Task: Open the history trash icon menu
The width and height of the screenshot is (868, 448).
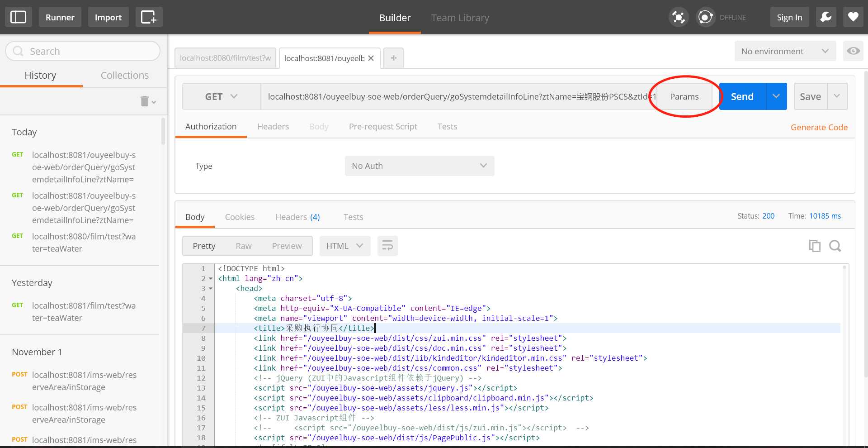Action: [148, 101]
